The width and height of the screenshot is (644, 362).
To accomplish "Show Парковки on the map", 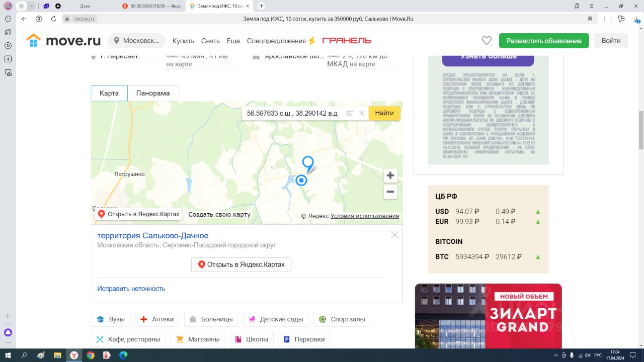I will (x=304, y=339).
